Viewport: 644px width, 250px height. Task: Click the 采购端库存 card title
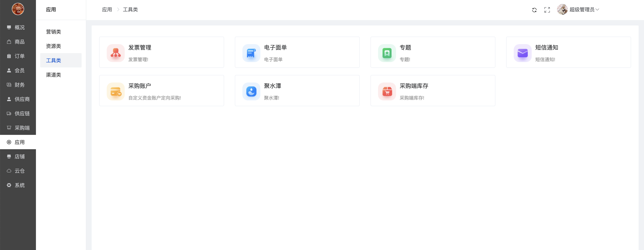414,86
